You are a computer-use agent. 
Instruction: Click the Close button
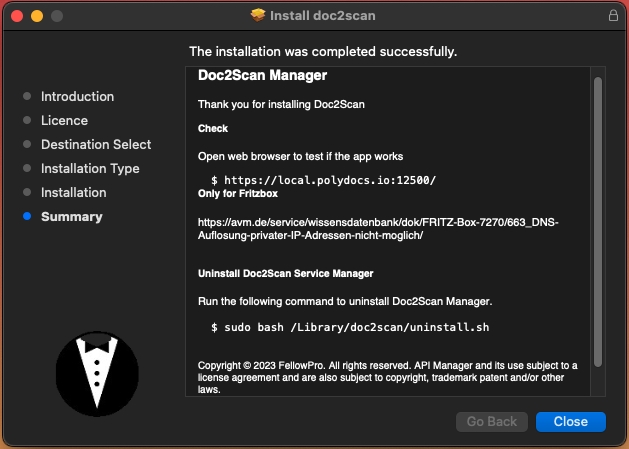pyautogui.click(x=570, y=422)
